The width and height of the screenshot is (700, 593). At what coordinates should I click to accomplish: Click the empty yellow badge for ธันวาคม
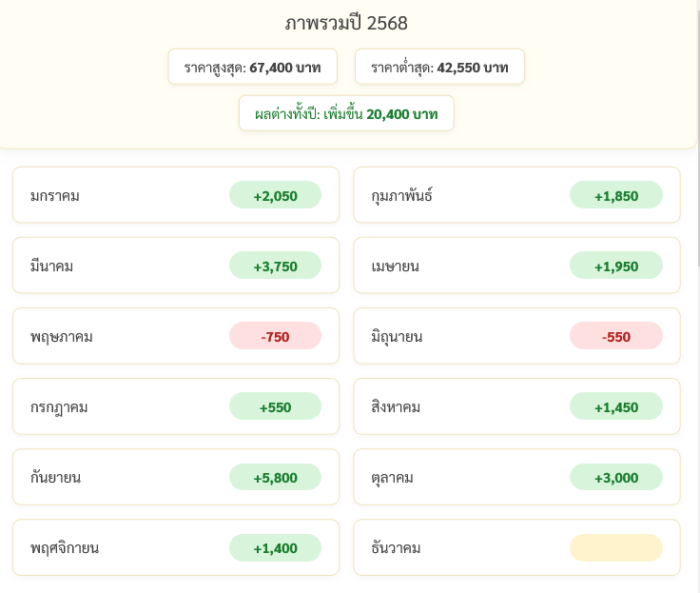615,547
